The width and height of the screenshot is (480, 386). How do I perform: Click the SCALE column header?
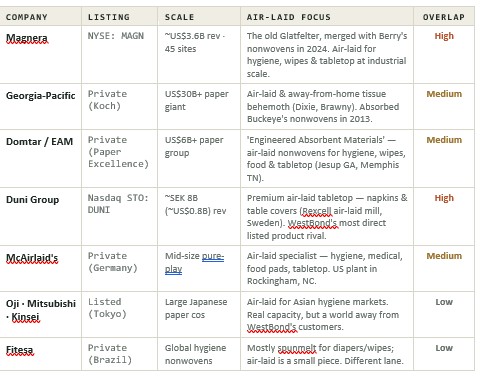[199, 17]
